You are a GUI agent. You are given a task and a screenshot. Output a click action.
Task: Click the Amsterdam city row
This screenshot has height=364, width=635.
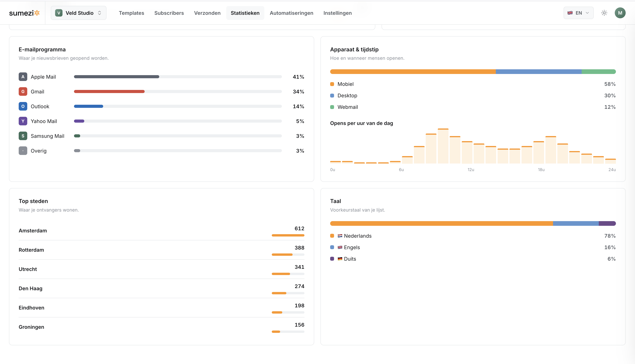point(162,231)
